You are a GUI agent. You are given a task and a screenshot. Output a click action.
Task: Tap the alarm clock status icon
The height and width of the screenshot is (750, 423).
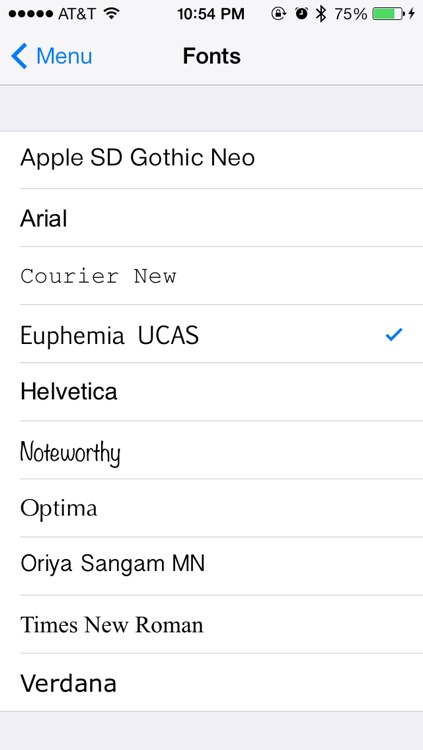301,14
